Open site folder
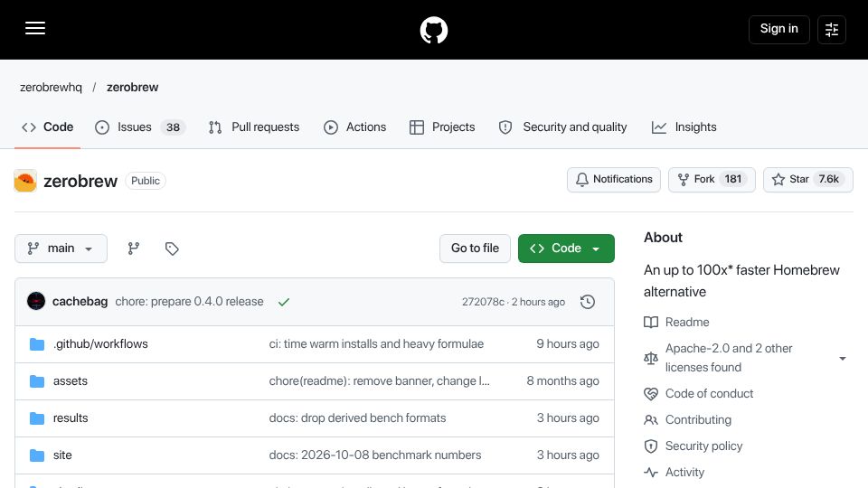Viewport: 868px width, 488px height. (62, 455)
